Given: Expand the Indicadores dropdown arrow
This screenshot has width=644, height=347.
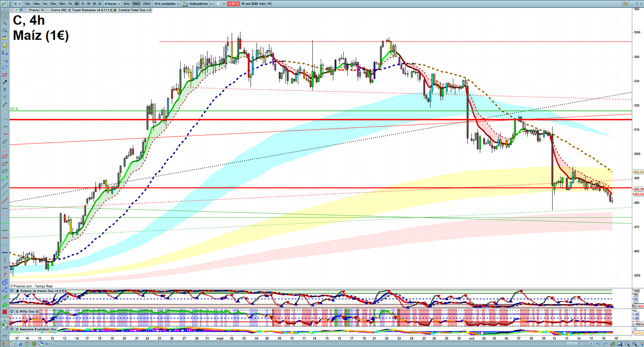Looking at the screenshot, I should pyautogui.click(x=211, y=4).
